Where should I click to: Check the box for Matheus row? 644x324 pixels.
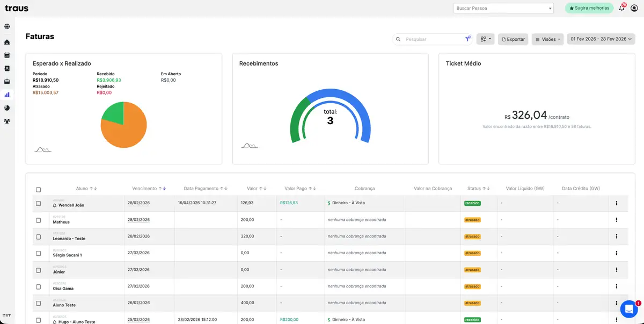tap(38, 220)
